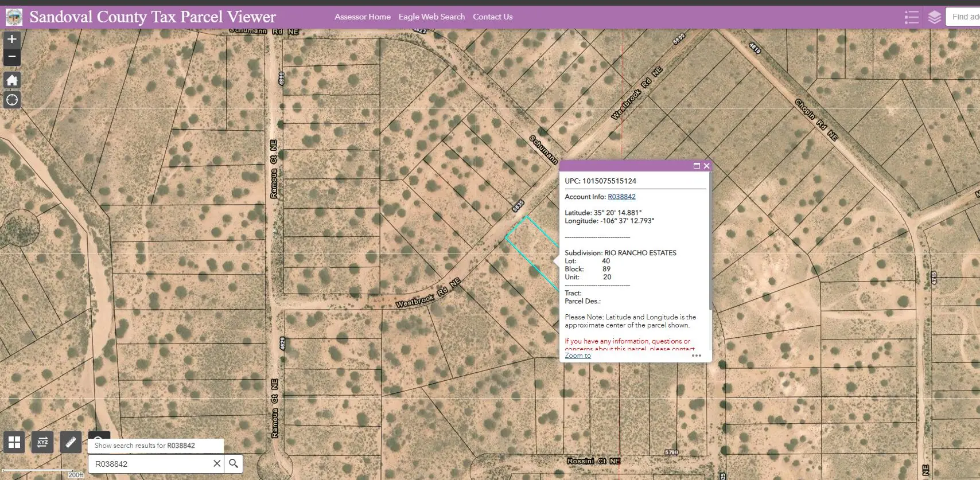The image size is (980, 480).
Task: Click the Zoom to link
Action: [x=578, y=356]
